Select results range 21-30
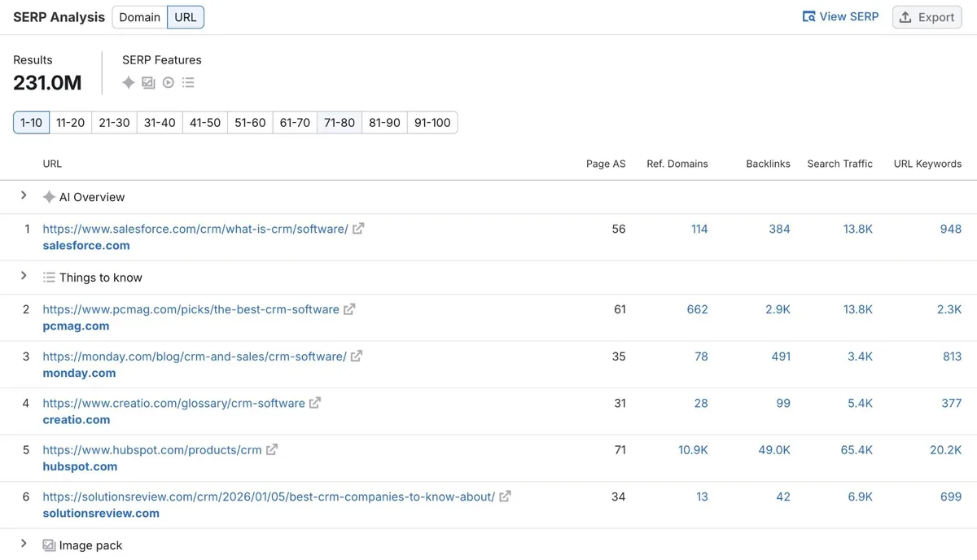This screenshot has height=560, width=977. point(114,122)
